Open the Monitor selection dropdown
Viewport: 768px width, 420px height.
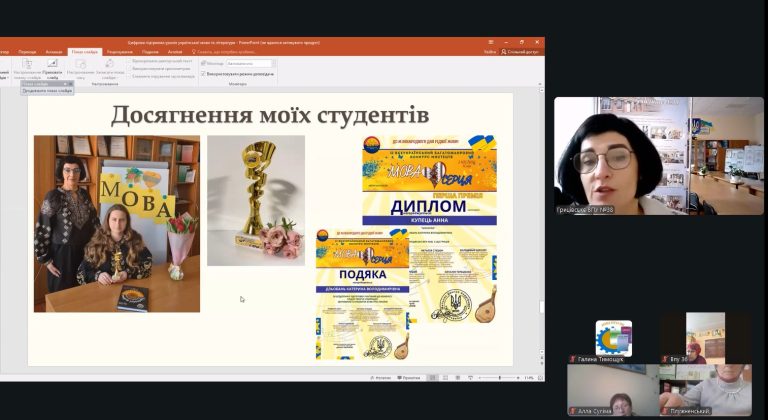pos(250,63)
